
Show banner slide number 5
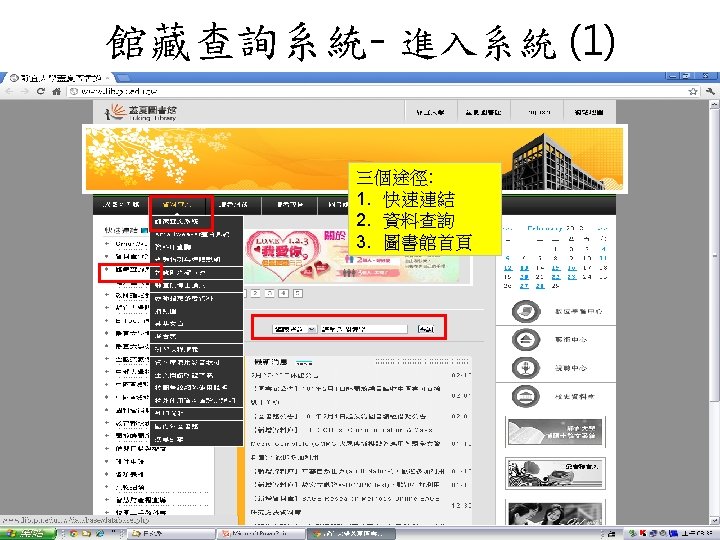coord(298,293)
